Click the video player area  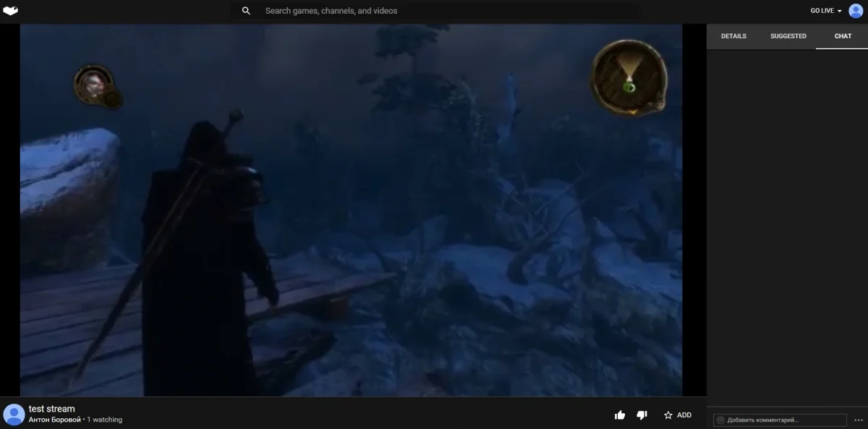coord(352,210)
